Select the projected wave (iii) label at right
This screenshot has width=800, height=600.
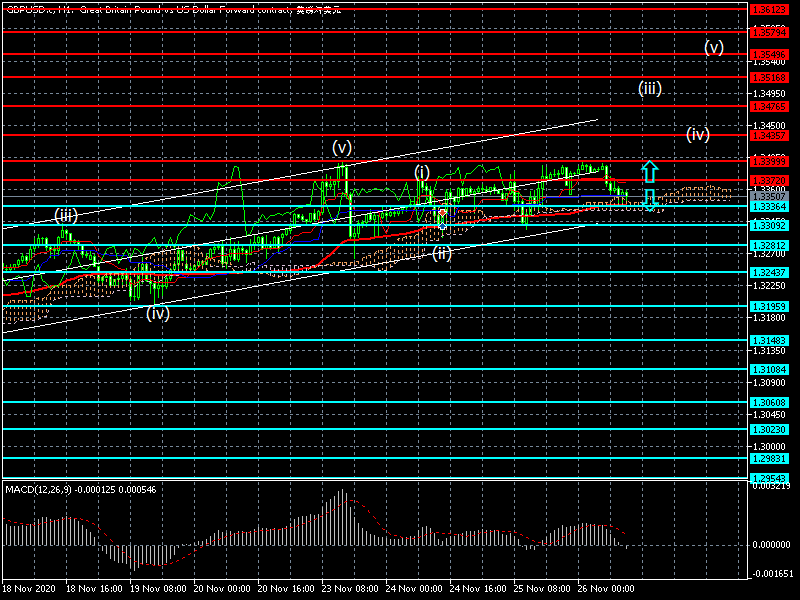click(649, 88)
